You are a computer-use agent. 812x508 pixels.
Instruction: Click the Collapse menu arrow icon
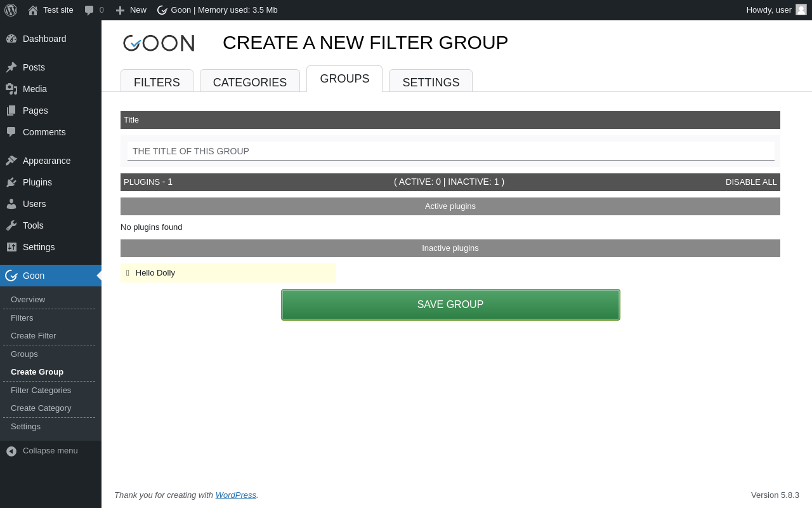11,451
